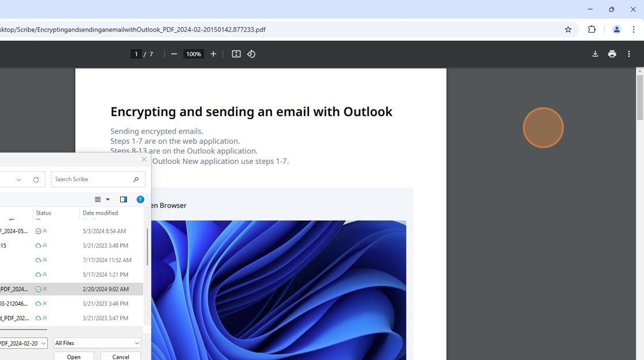Click the file list vertical scrollbar
The width and height of the screenshot is (644, 360).
pyautogui.click(x=147, y=247)
